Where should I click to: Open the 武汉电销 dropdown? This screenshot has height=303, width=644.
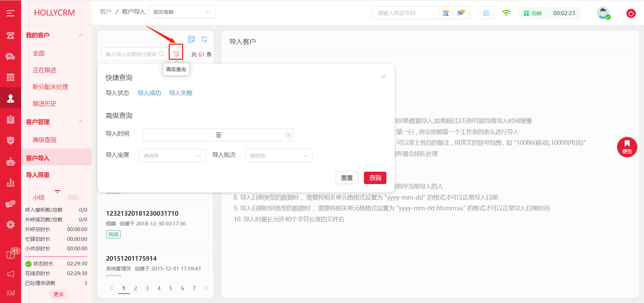(182, 12)
